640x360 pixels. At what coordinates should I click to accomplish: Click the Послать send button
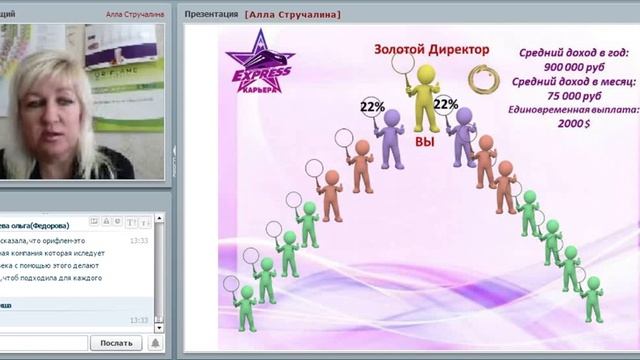point(116,343)
